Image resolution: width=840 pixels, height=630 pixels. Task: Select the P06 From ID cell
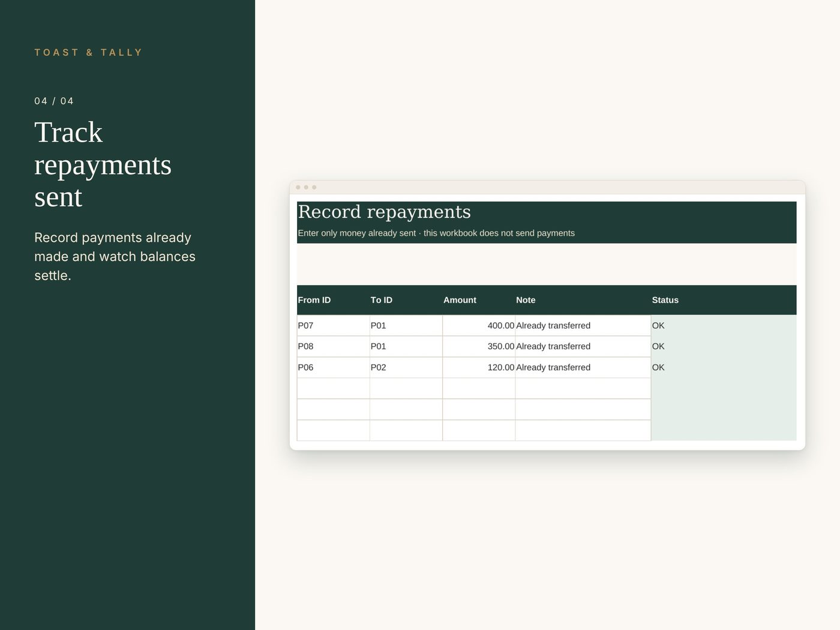pyautogui.click(x=333, y=368)
